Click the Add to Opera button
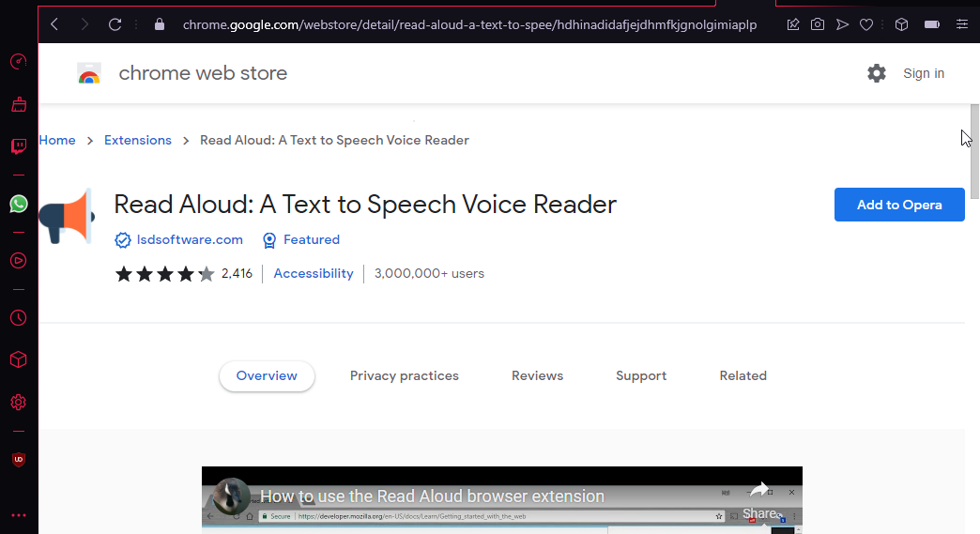This screenshot has width=980, height=534. tap(899, 205)
